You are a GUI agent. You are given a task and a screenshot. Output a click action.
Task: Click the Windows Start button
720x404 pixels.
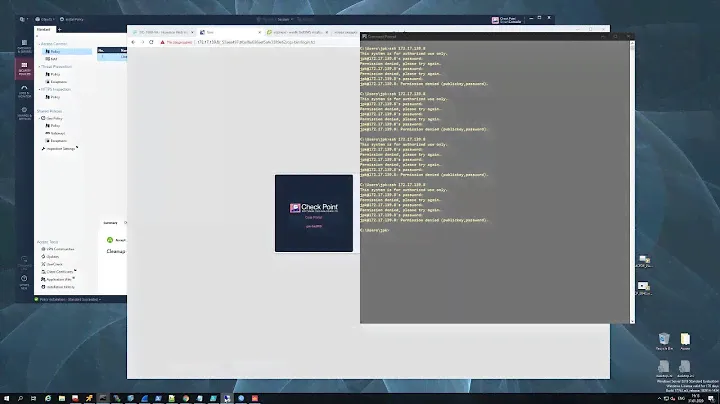(6, 397)
